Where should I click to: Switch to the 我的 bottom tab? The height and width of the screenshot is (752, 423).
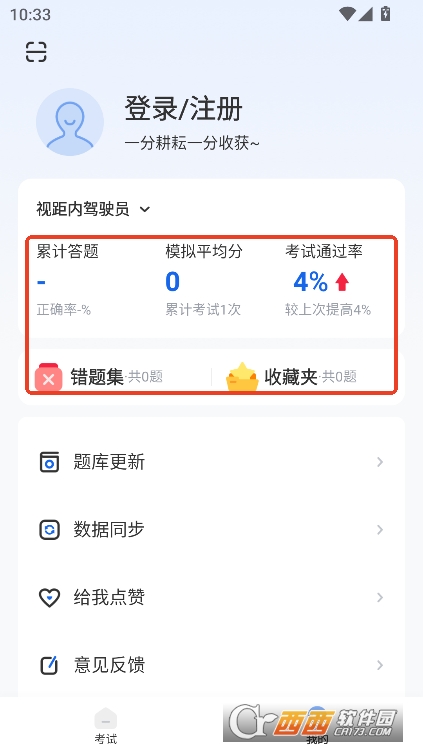[x=317, y=726]
